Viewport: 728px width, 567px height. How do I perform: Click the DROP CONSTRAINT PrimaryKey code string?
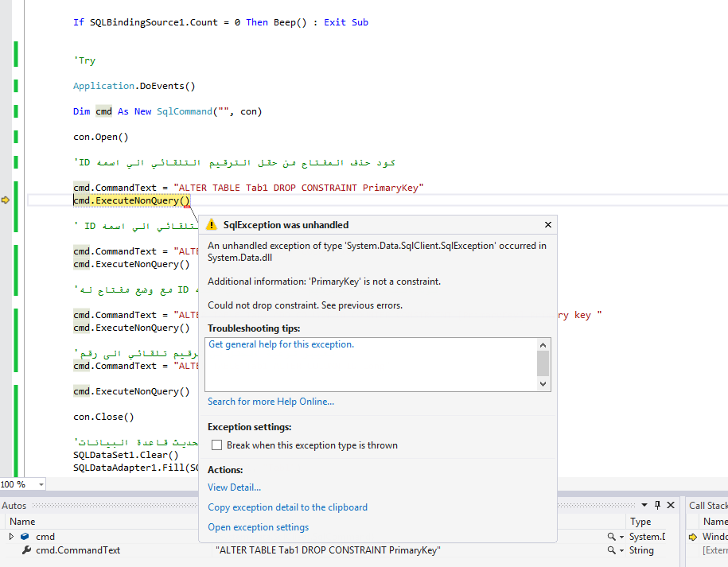pos(298,188)
